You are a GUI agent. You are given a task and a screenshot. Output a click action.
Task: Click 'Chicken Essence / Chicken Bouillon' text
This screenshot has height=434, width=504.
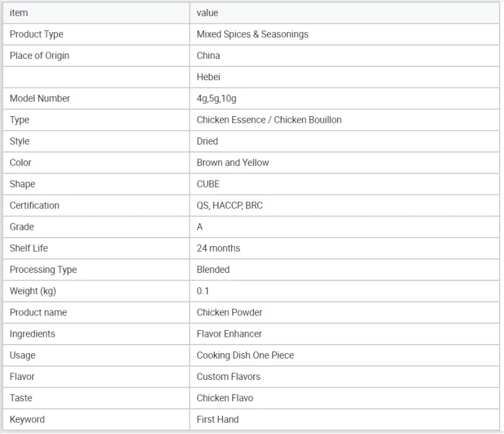[269, 120]
